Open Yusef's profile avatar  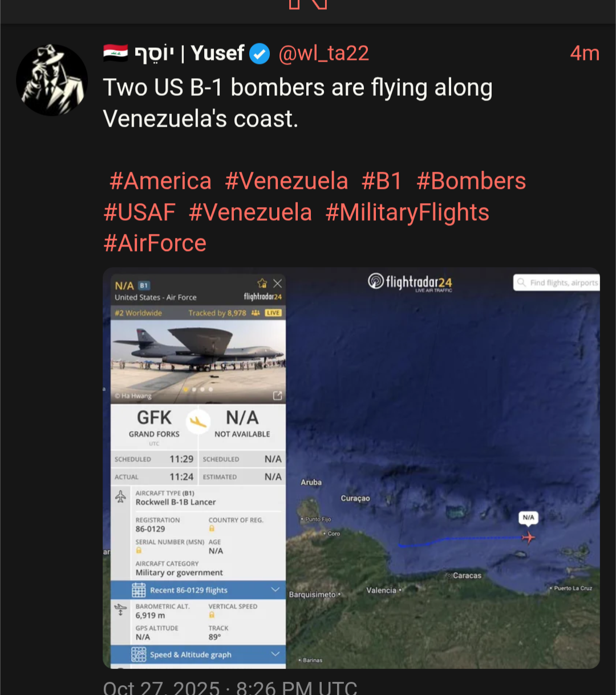tap(52, 80)
